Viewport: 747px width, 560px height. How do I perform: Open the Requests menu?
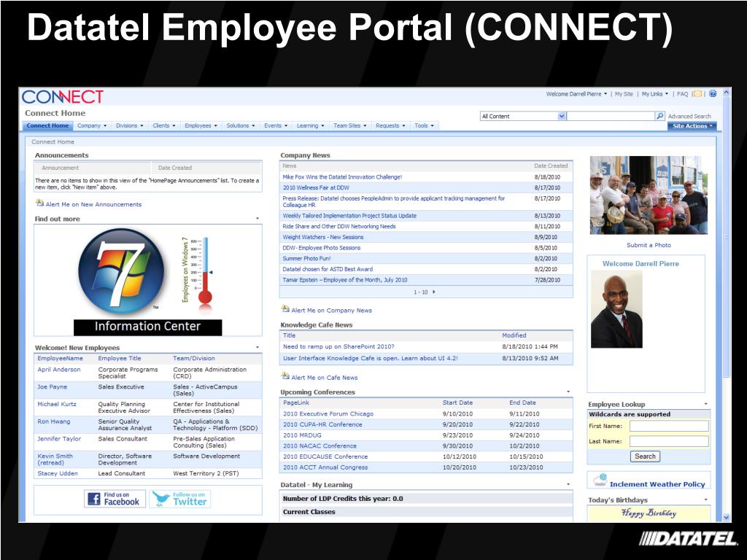click(x=390, y=125)
